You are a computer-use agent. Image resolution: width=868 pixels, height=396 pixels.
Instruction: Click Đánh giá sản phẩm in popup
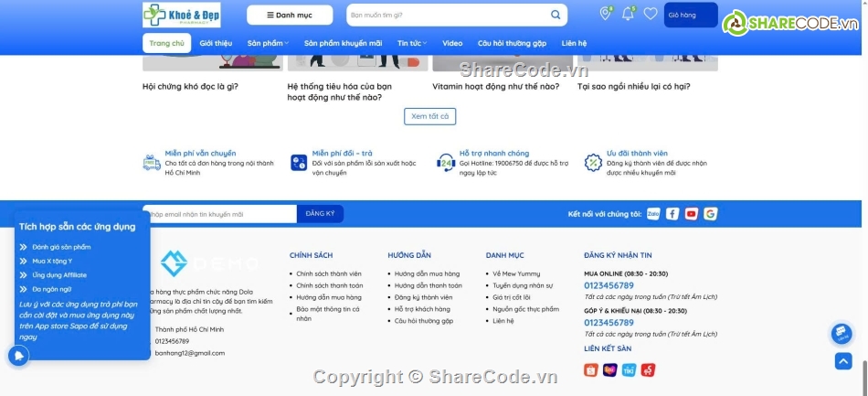[x=61, y=247]
